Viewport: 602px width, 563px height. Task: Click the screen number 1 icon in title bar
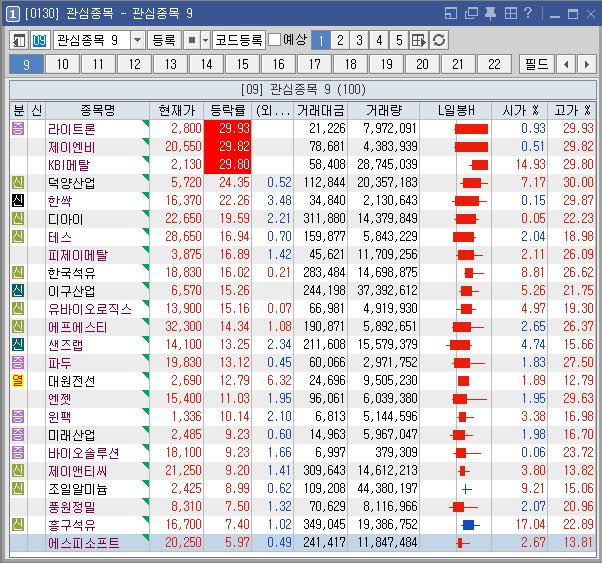pos(13,14)
